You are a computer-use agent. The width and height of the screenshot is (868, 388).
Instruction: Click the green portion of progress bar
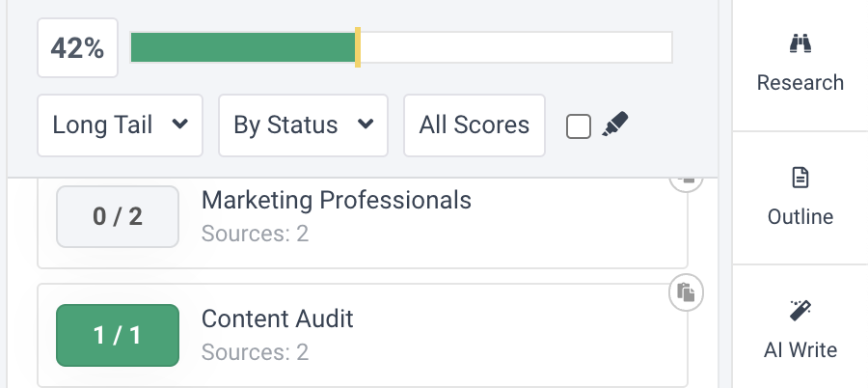241,48
